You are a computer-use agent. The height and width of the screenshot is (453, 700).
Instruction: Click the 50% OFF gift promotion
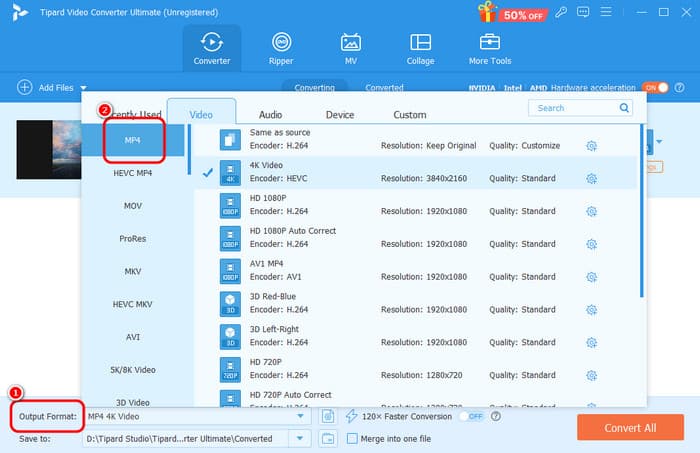coord(512,12)
